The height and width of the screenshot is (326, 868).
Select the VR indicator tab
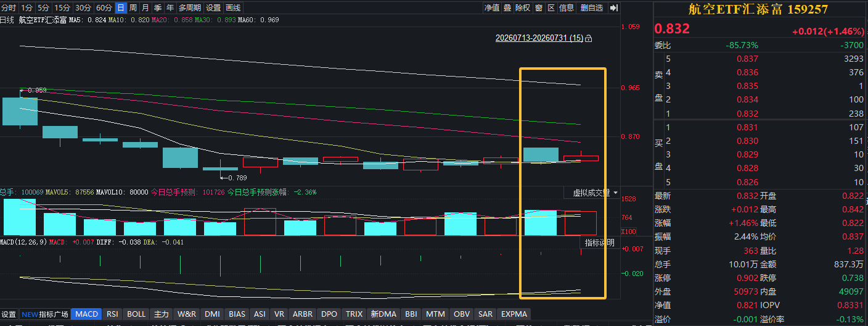coord(279,314)
